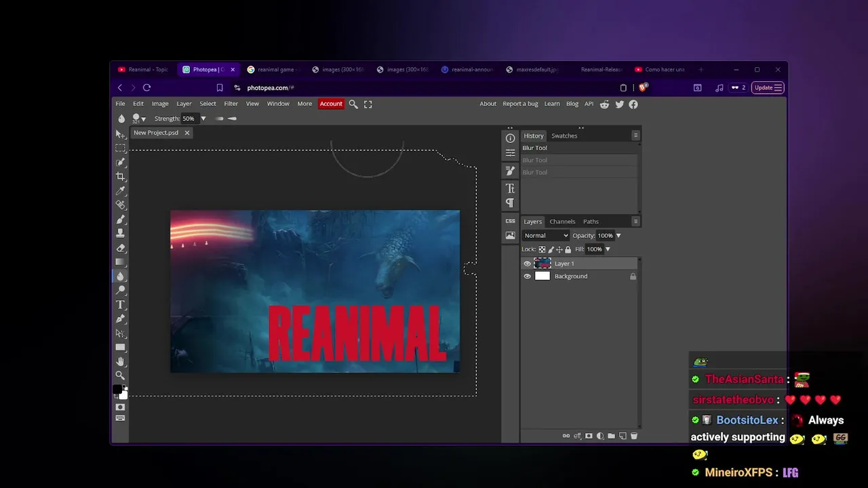Toggle lock image pixels brush icon
The width and height of the screenshot is (868, 488).
click(x=551, y=249)
